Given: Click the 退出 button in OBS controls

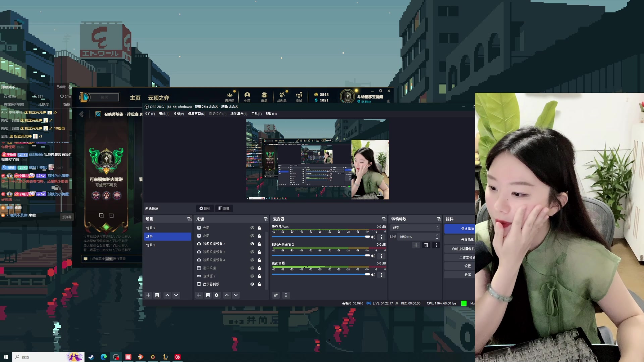Looking at the screenshot, I should click(x=460, y=275).
